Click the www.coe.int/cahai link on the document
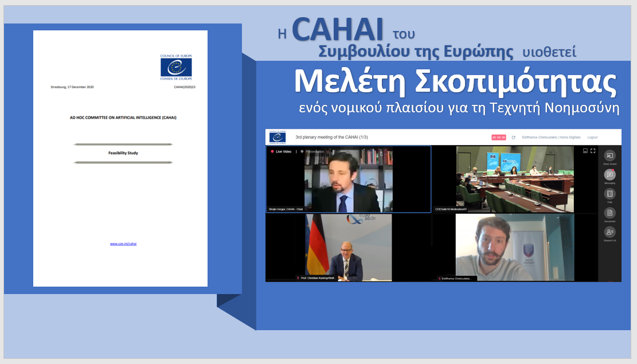Screen dimensions: 637x364 point(123,244)
